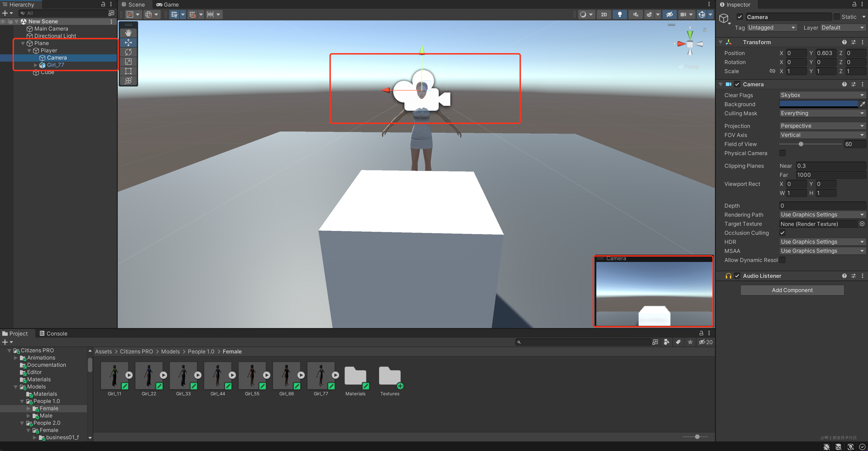This screenshot has height=451, width=868.
Task: Select the Hand view tool
Action: (x=128, y=33)
